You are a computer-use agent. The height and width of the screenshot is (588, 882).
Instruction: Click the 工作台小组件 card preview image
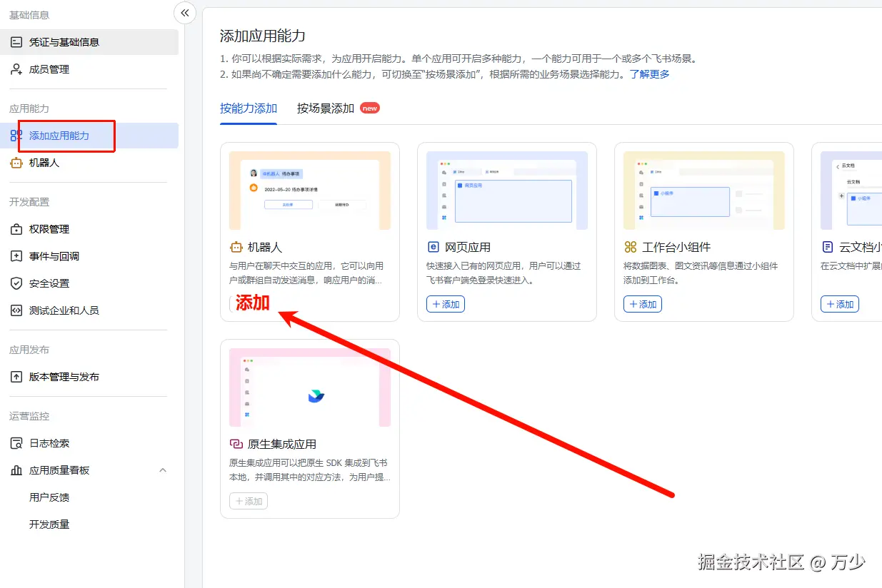click(x=704, y=191)
